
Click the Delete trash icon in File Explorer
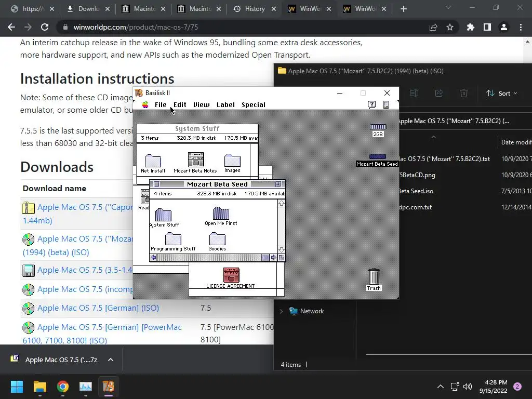tap(464, 93)
